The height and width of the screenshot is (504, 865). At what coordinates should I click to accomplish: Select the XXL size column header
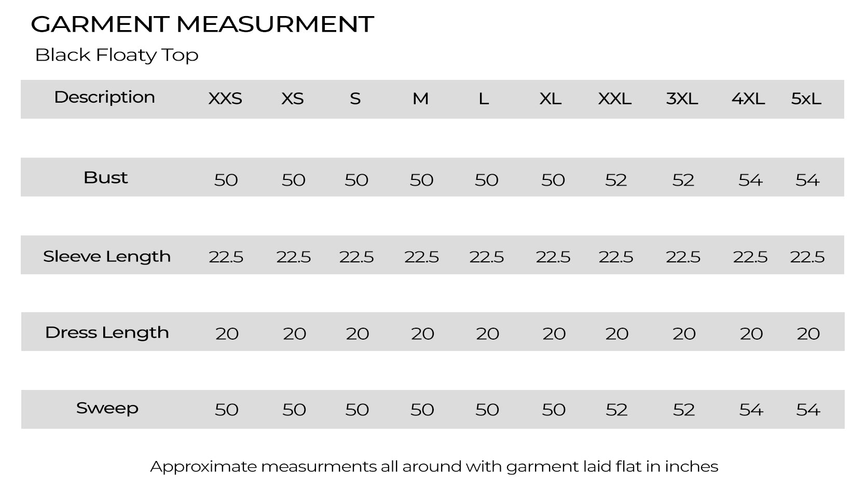tap(614, 99)
